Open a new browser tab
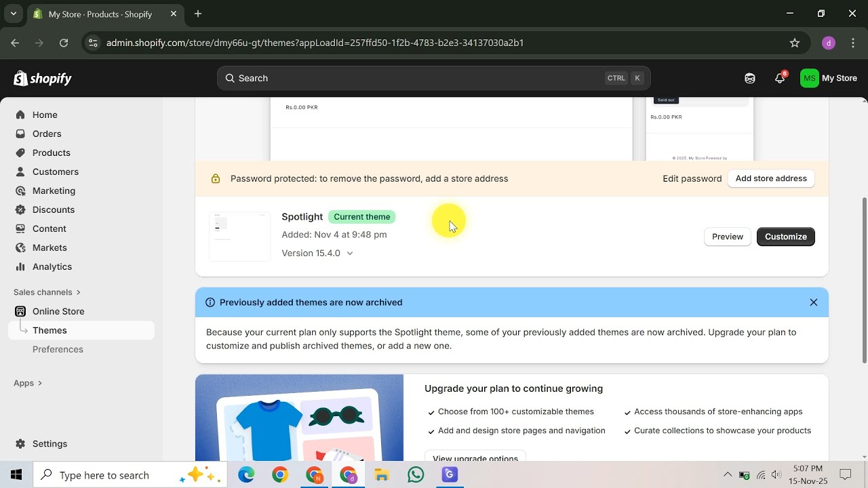Viewport: 868px width, 488px height. (x=198, y=14)
